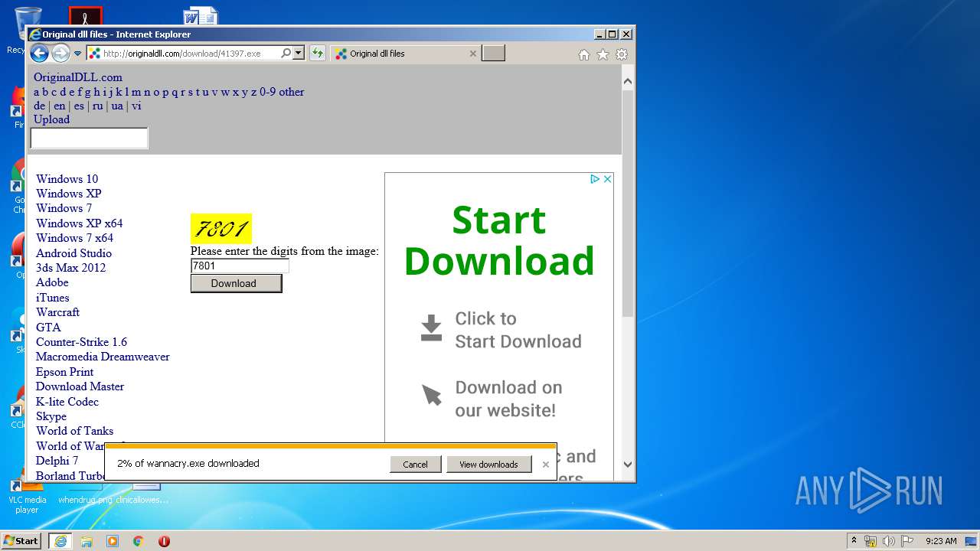Open File Explorer from the taskbar
980x551 pixels.
pyautogui.click(x=87, y=541)
